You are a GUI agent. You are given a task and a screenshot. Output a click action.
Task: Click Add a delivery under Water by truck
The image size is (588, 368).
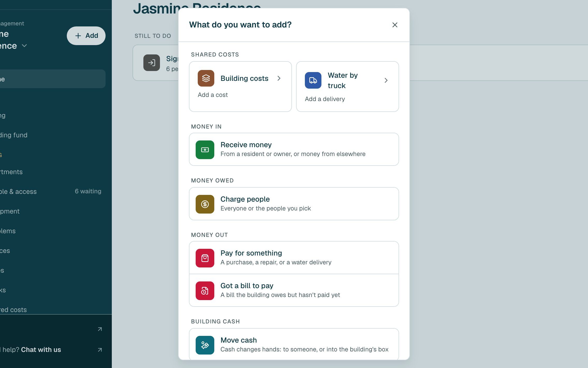pyautogui.click(x=325, y=99)
